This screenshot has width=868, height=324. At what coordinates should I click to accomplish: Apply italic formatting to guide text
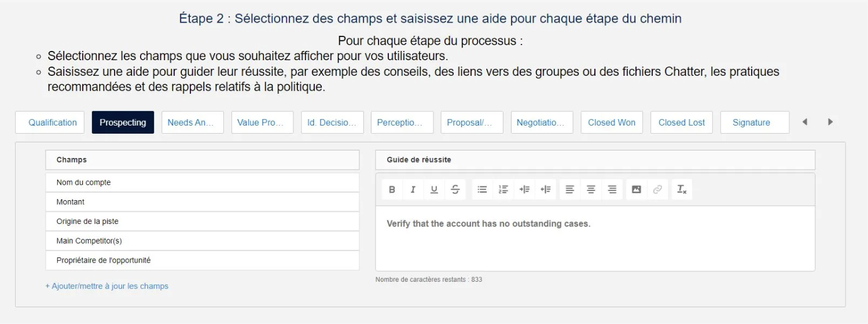413,189
